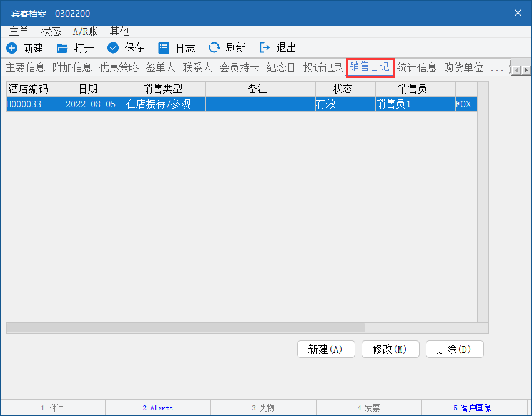Click the 酒店编码 column header
Viewport: 532px width, 416px height.
coord(31,89)
